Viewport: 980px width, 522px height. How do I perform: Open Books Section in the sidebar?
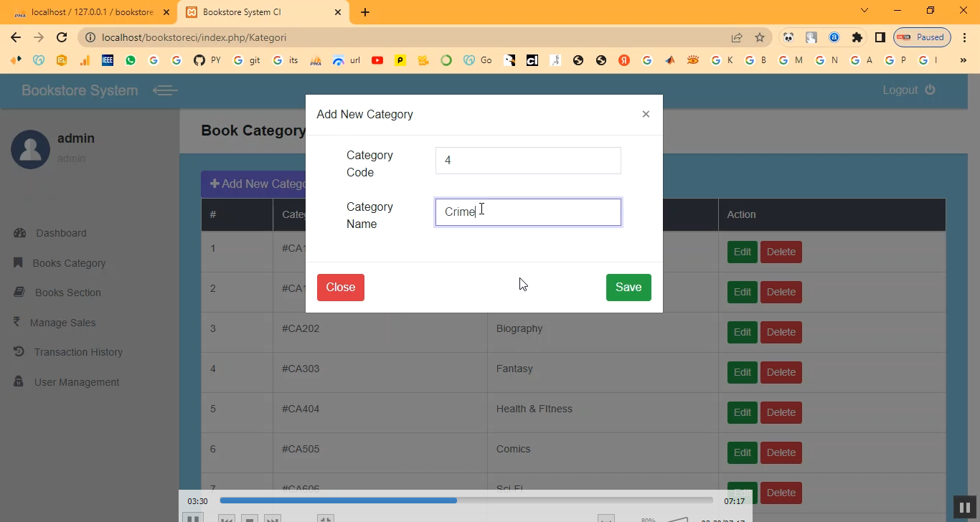point(67,293)
